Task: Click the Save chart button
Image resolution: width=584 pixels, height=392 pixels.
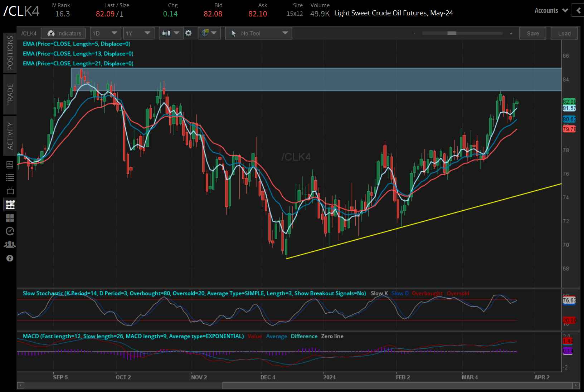Action: [532, 33]
